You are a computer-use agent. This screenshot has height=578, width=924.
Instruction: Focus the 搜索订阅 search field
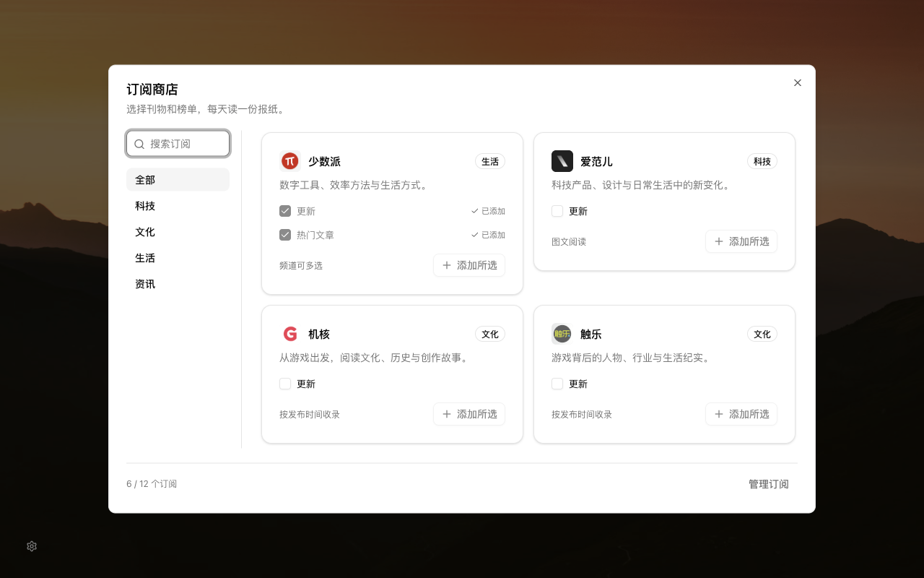click(178, 144)
